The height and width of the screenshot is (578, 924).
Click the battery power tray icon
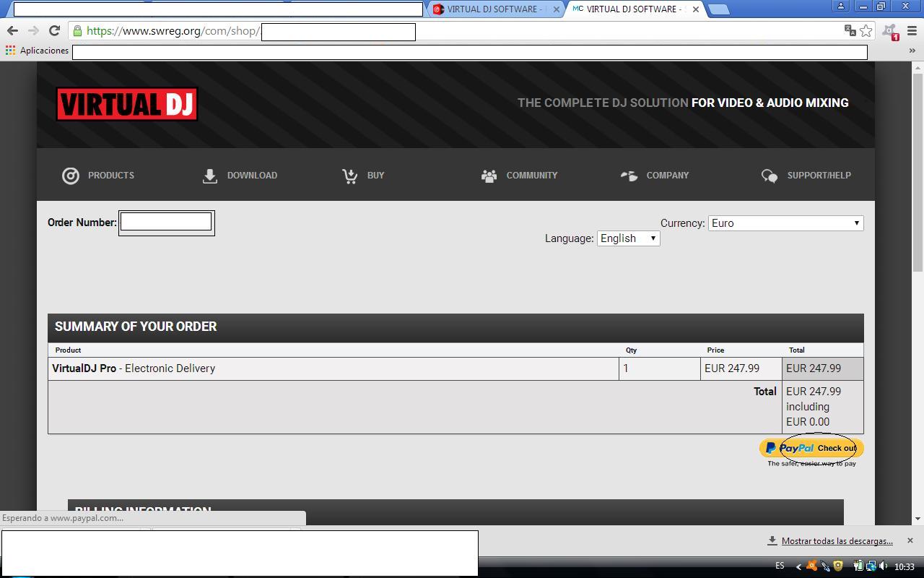coord(858,566)
